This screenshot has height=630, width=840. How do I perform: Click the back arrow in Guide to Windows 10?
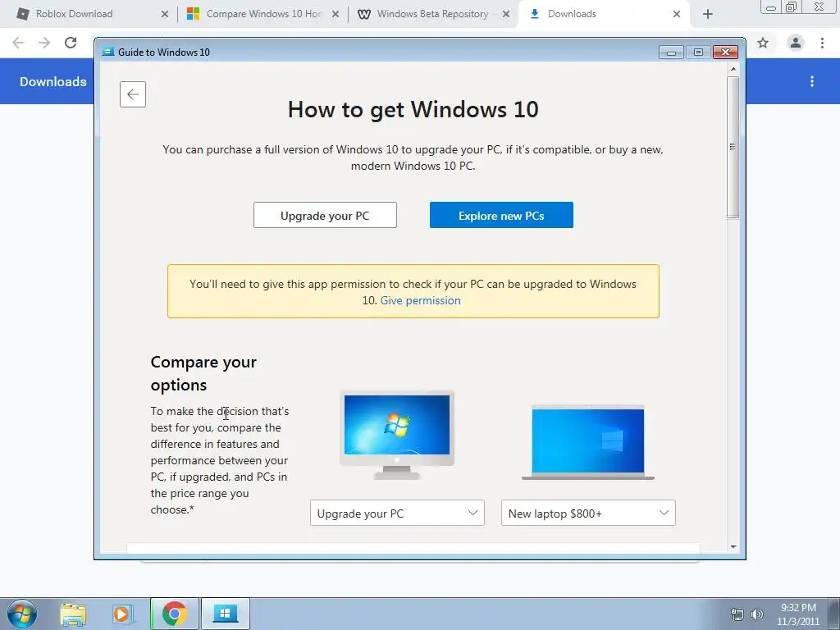coord(133,94)
